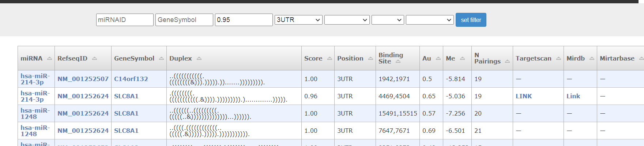This screenshot has height=146, width=644.
Task: Open hsa-miR-1248 link with binding site 15491,15515
Action: [x=35, y=113]
